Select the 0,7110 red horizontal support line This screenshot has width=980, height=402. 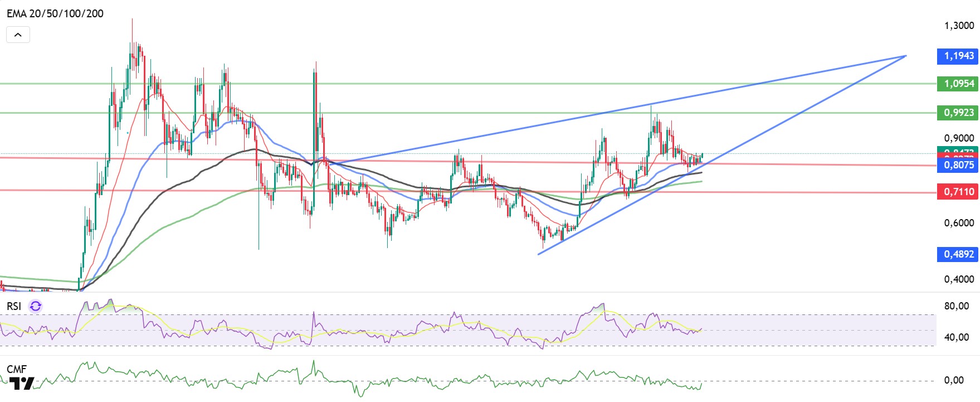click(x=468, y=191)
